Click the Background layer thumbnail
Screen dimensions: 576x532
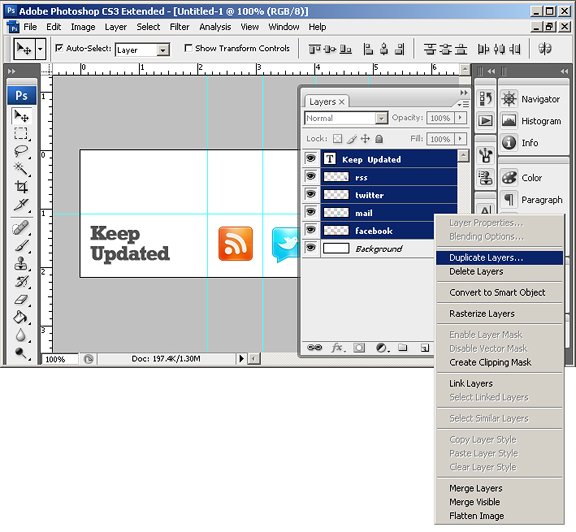336,248
